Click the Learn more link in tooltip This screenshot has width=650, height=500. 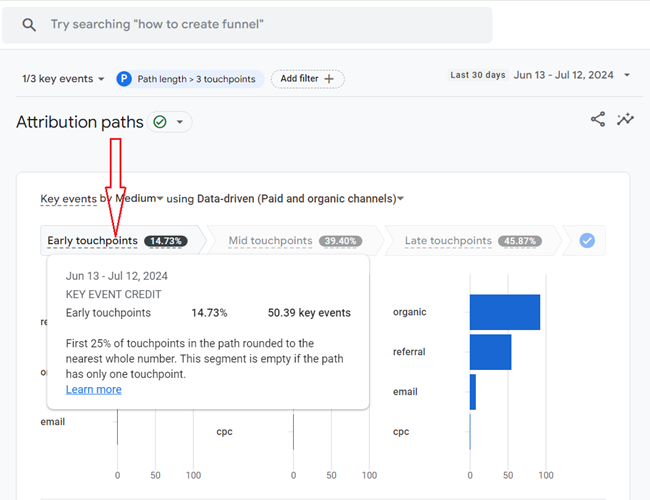pos(94,390)
